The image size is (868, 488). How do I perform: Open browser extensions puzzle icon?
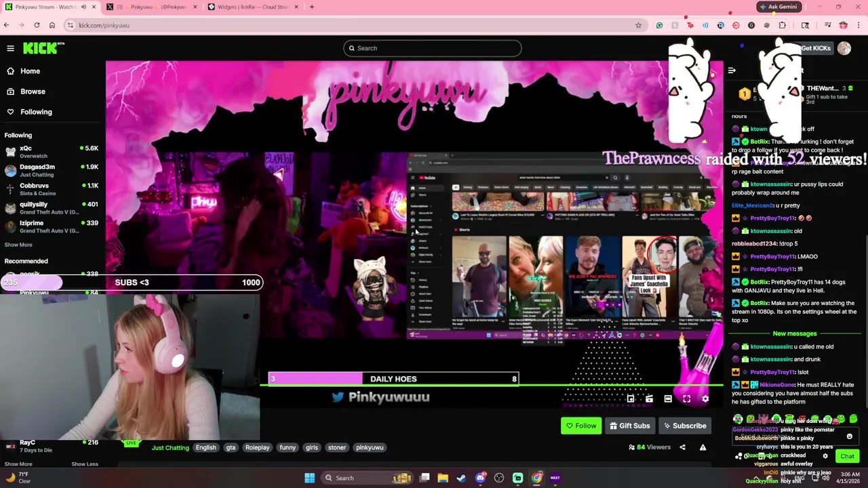pyautogui.click(x=783, y=25)
